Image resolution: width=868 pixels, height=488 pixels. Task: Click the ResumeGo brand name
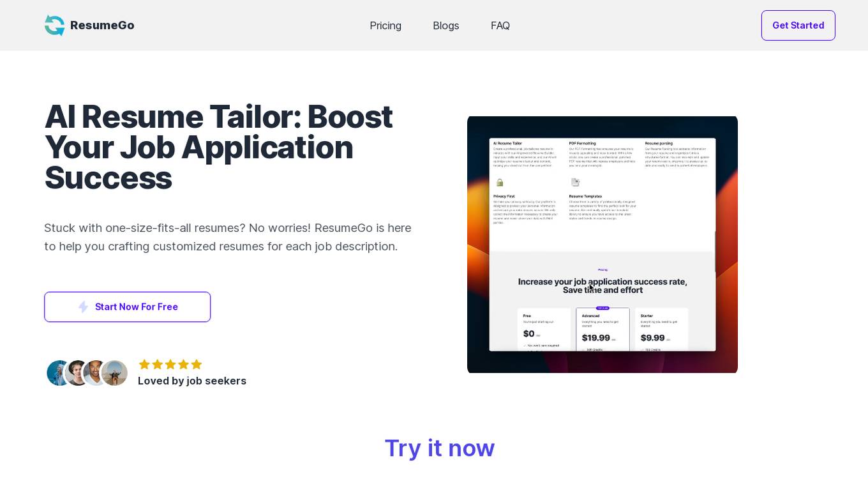102,26
